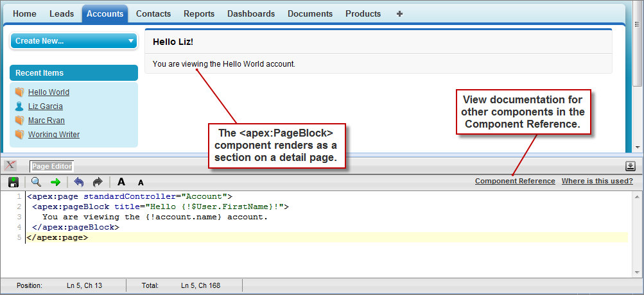Viewport: 644px width, 295px height.
Task: Click the plus icon for all tabs
Action: (399, 13)
